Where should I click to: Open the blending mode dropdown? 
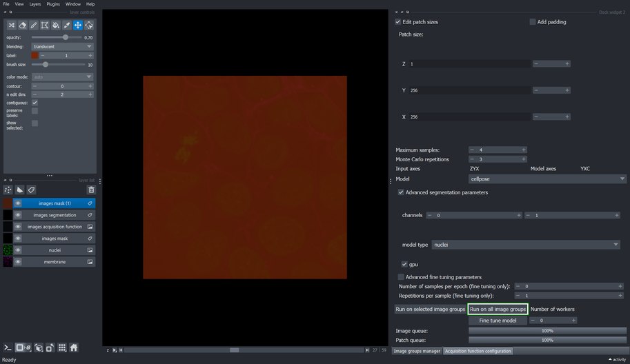[62, 47]
